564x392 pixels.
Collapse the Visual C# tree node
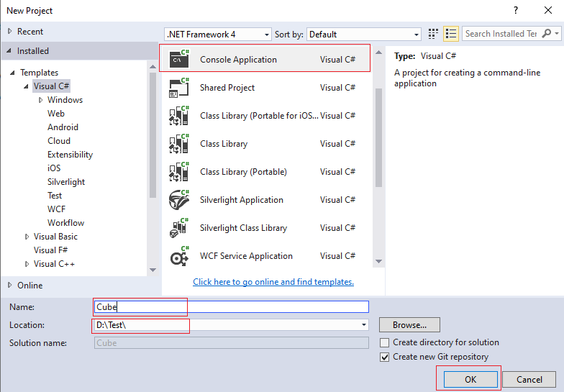(x=26, y=86)
